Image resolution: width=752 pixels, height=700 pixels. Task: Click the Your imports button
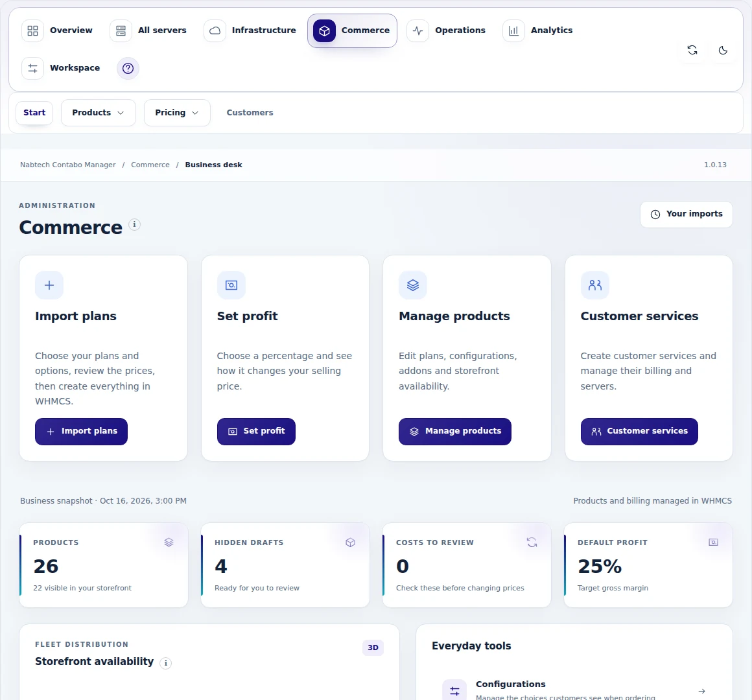[687, 215]
